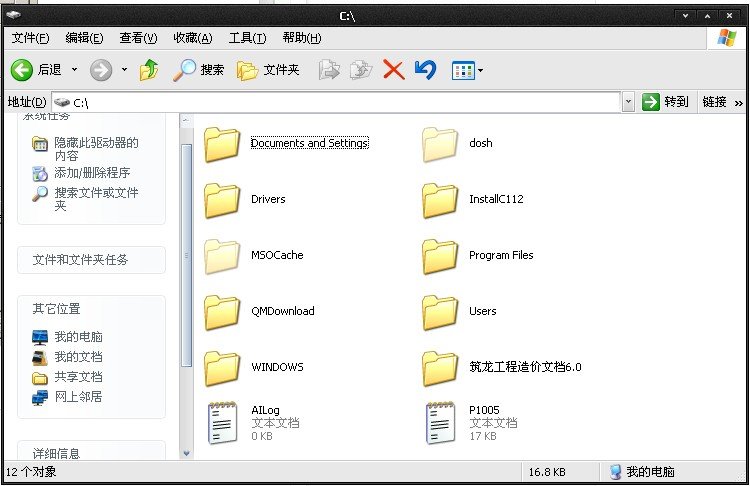750x486 pixels.
Task: Click the task pane scrollbar thumb
Action: (x=186, y=256)
